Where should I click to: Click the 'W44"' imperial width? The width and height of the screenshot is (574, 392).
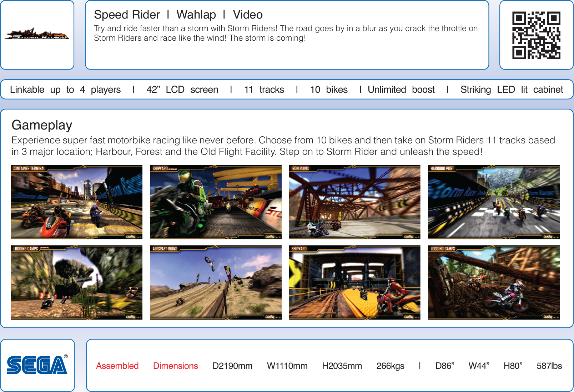point(479,366)
